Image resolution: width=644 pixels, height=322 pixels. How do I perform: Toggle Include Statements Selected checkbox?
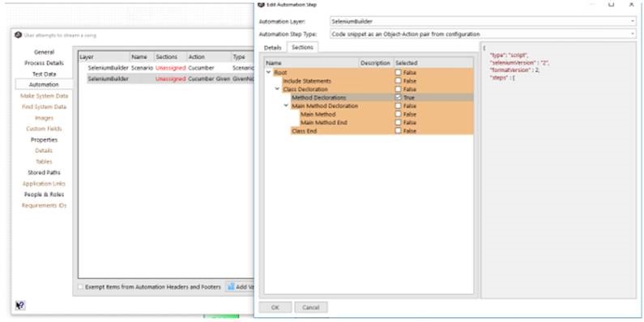point(398,81)
